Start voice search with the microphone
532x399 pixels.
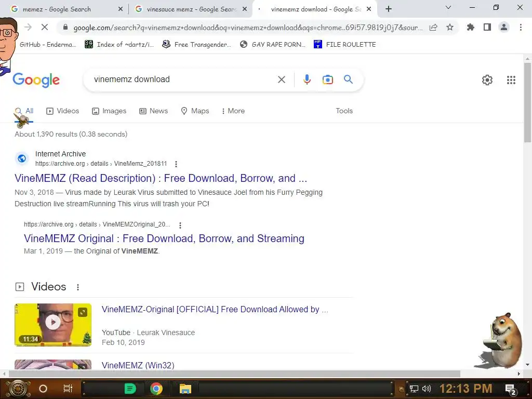307,79
